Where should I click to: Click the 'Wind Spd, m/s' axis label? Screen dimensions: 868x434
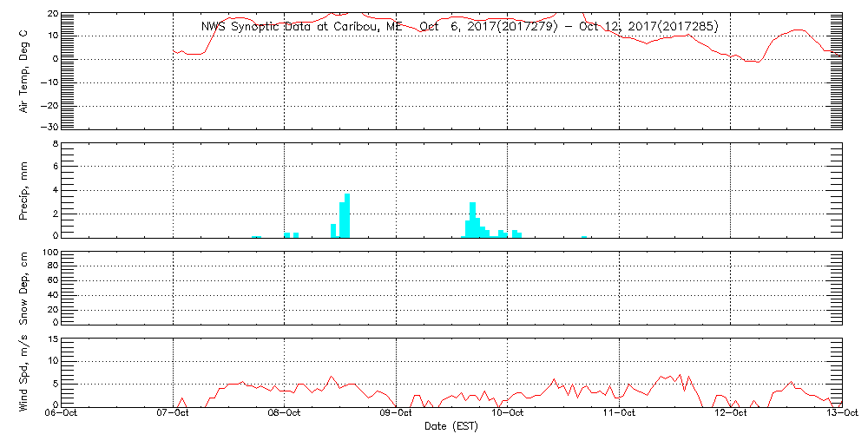pyautogui.click(x=24, y=372)
